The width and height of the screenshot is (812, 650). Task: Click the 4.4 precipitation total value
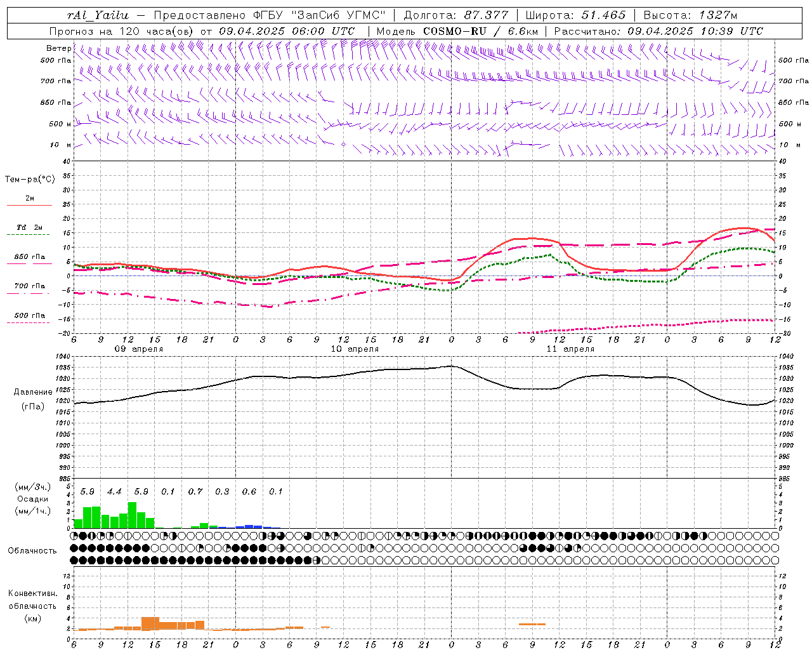114,491
